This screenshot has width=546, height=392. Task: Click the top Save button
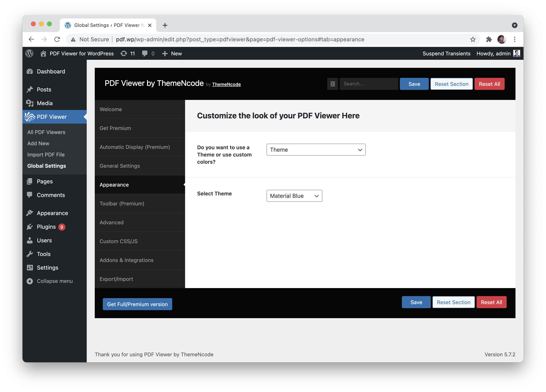point(414,84)
